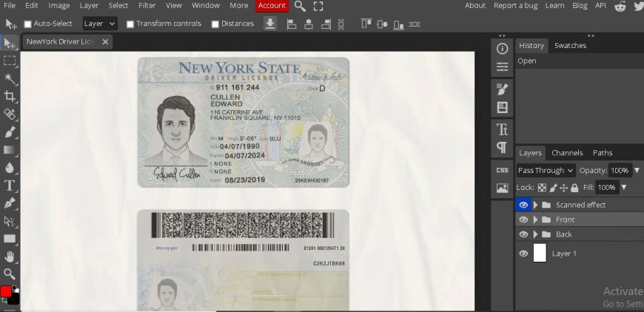The image size is (644, 312).
Task: Hide the Scanned effect folder
Action: point(523,205)
